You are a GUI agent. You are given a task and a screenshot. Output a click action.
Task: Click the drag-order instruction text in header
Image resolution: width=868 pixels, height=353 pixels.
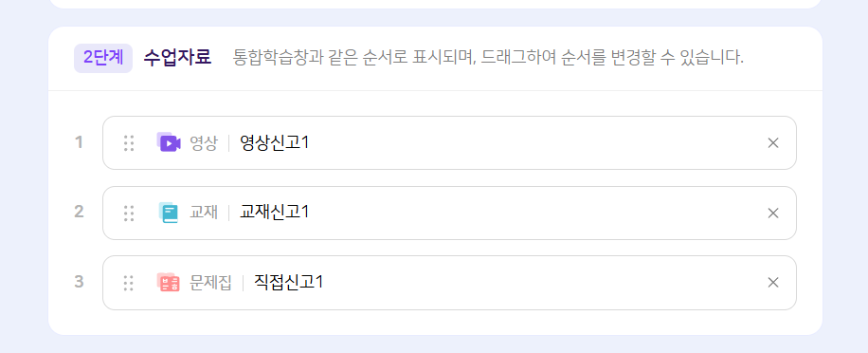488,57
